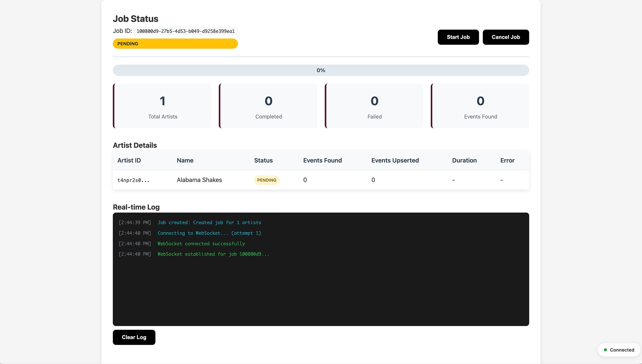
Task: Sort by the Status column header
Action: pos(263,160)
